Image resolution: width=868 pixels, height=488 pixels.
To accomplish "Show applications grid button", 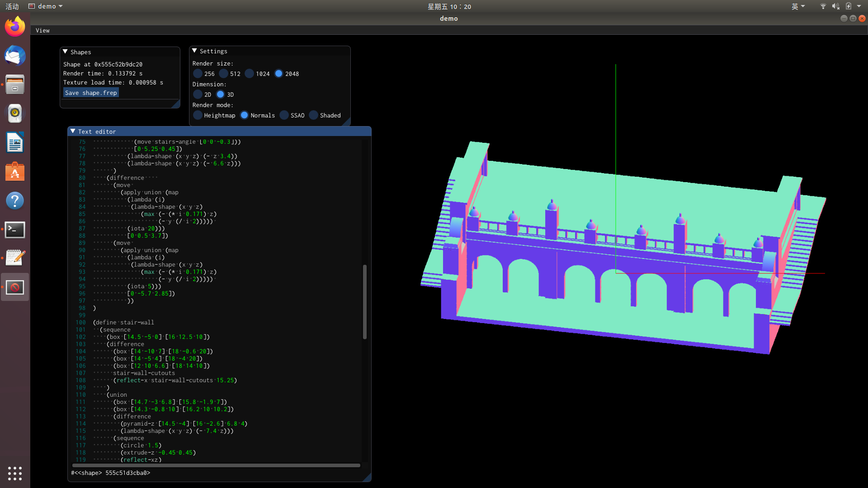I will tap(15, 473).
